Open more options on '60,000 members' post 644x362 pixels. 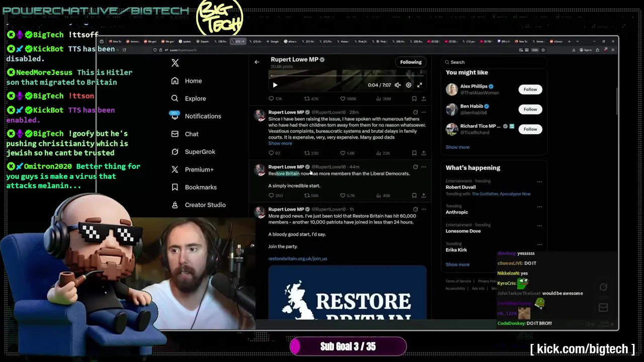pyautogui.click(x=424, y=209)
